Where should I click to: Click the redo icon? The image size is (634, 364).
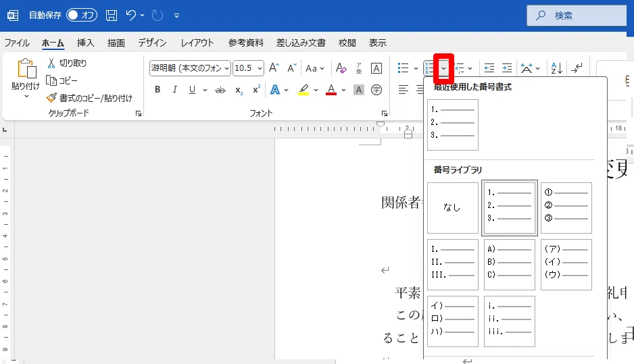(x=157, y=16)
